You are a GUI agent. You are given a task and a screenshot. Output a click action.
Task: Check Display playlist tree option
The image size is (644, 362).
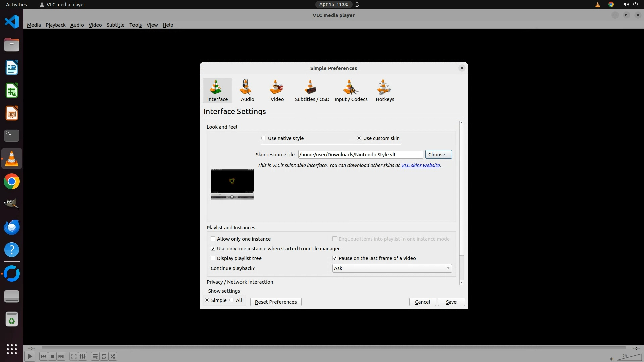[213, 258]
